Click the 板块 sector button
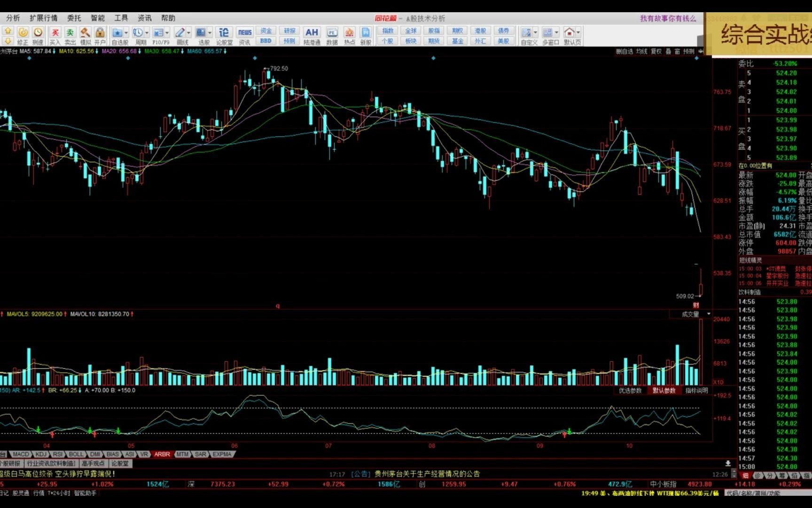812x508 pixels. (411, 41)
